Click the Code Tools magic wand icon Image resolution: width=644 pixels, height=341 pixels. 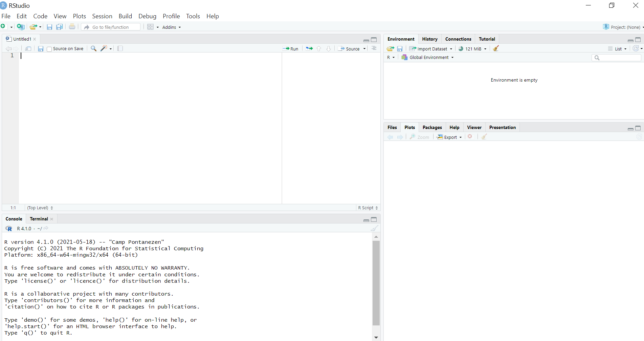tap(104, 48)
